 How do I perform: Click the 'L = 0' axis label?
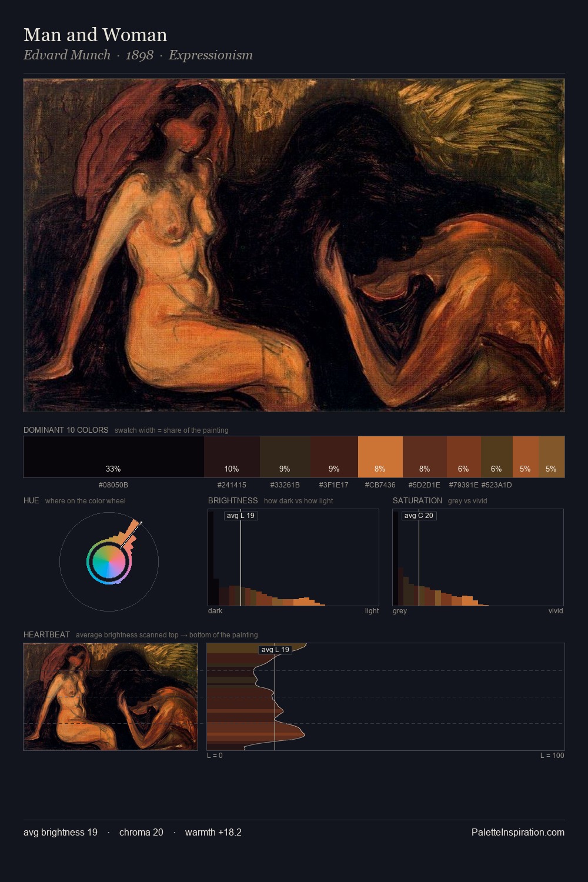(x=215, y=756)
